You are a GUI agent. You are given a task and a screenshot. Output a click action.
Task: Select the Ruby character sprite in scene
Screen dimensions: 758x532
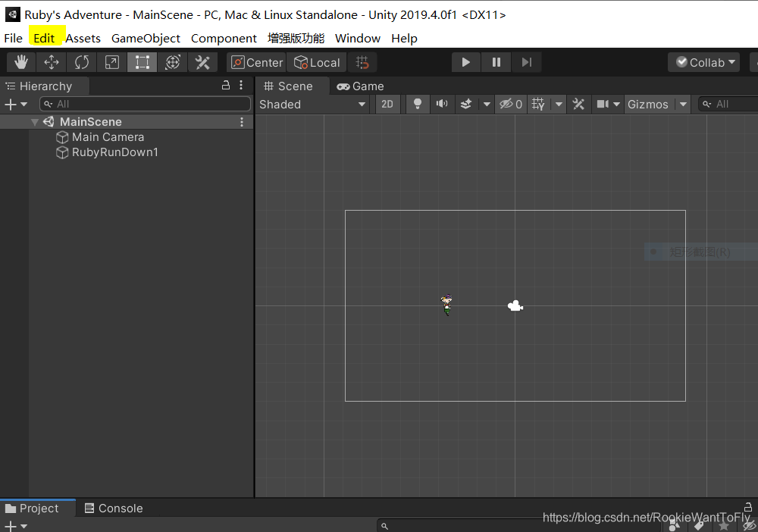pyautogui.click(x=446, y=305)
